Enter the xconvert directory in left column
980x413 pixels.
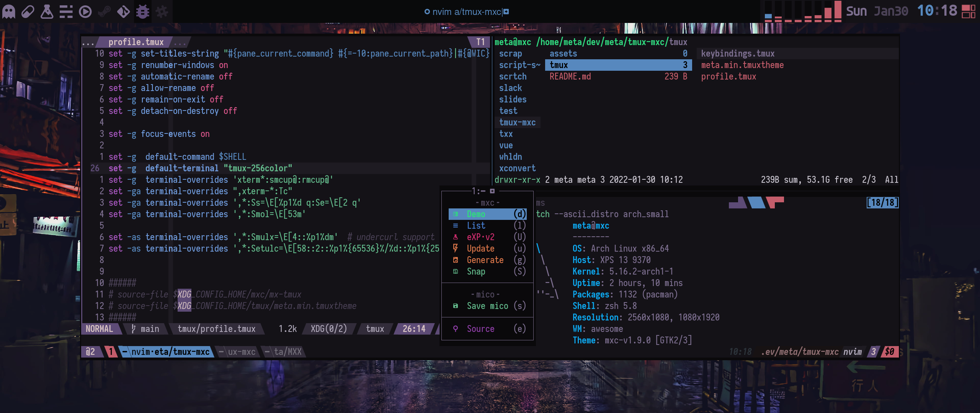pos(517,168)
